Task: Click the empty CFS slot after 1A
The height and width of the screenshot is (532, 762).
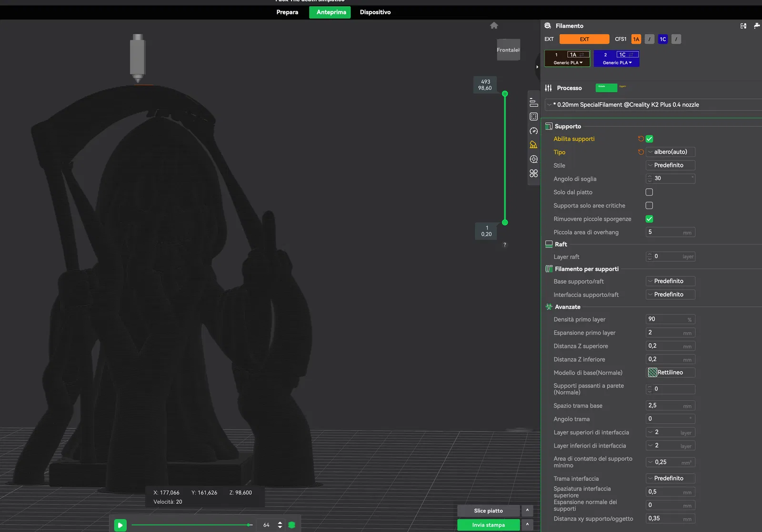Action: 650,39
